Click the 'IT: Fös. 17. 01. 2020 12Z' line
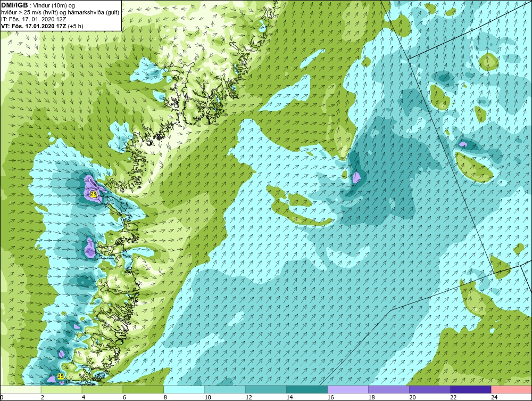 [33, 19]
